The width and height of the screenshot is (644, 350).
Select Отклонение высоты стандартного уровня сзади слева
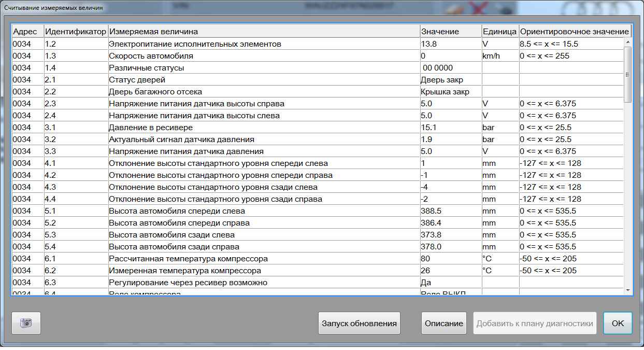[317, 187]
